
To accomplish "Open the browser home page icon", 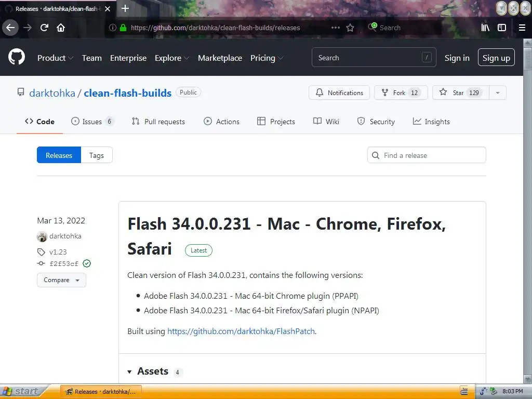I will coord(61,28).
